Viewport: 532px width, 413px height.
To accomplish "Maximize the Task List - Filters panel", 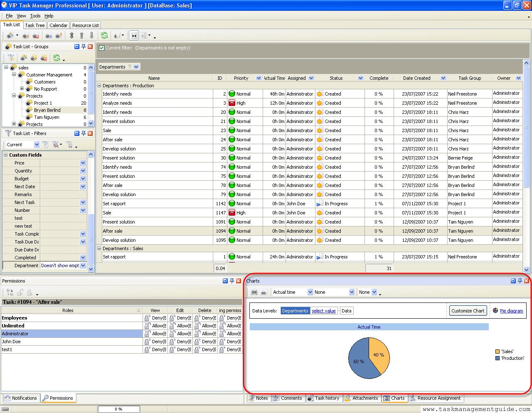I will (x=76, y=133).
